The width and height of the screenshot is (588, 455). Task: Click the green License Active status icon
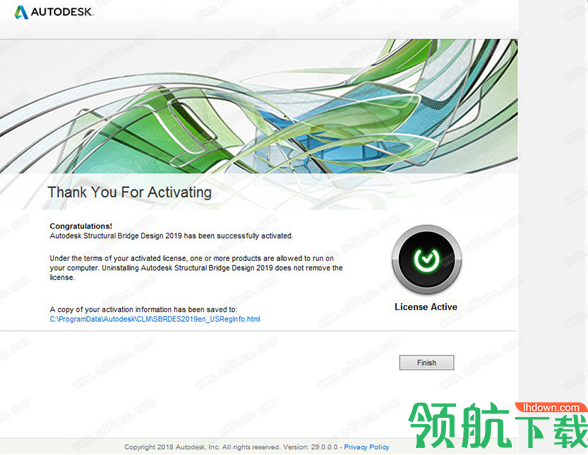pyautogui.click(x=426, y=259)
